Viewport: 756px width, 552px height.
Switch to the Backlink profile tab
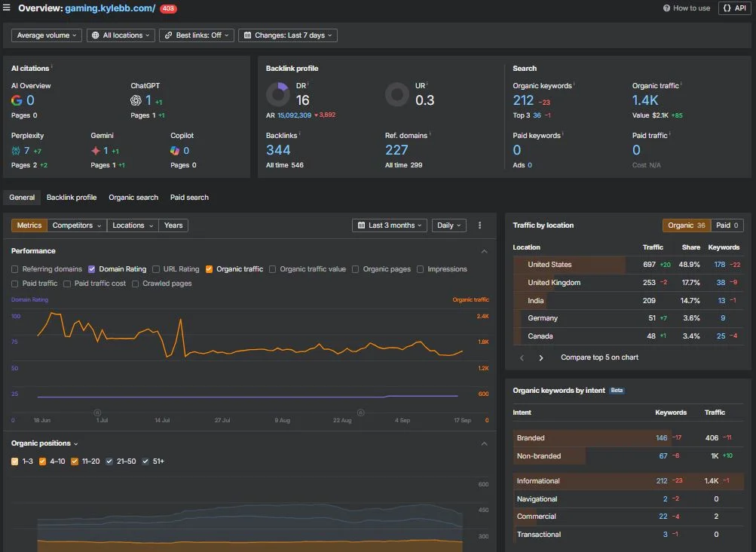tap(72, 198)
